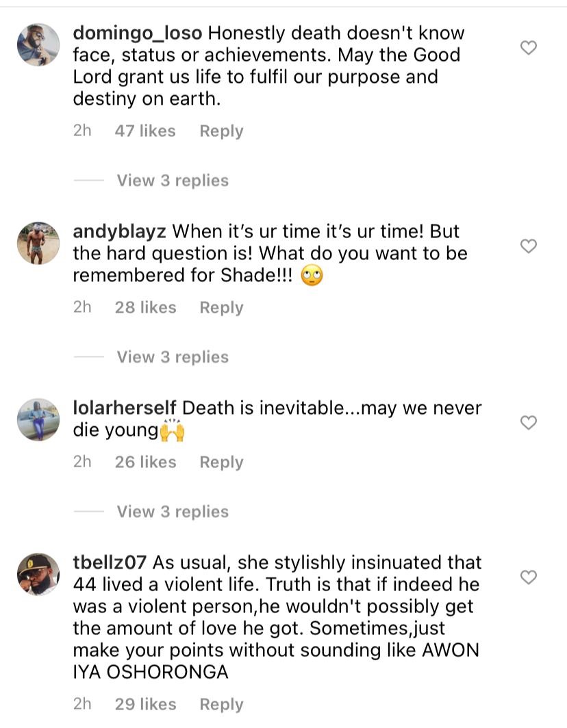Like lolarherself's comment with the heart
Screen dimensions: 567x728
coord(528,423)
